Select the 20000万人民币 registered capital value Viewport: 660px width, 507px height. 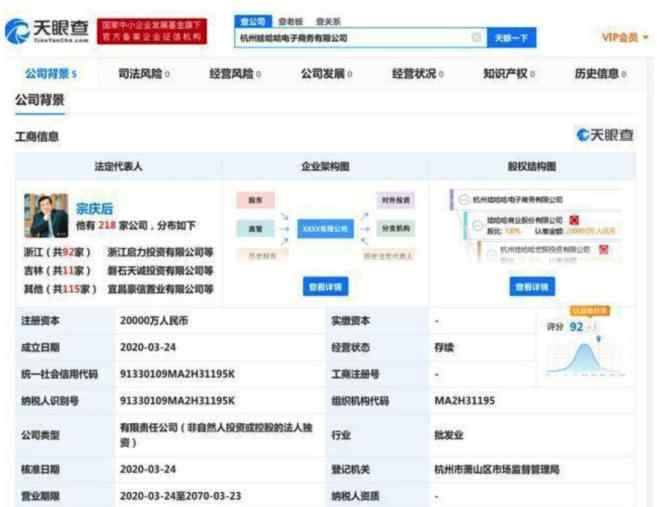pyautogui.click(x=154, y=321)
